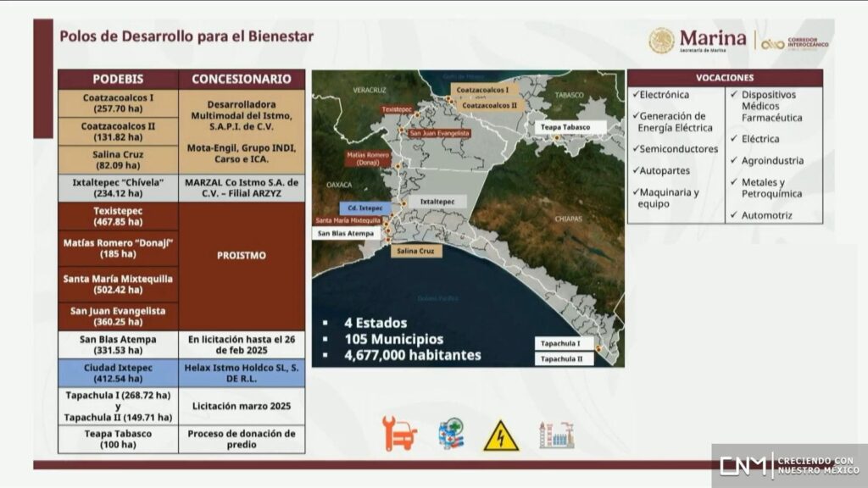The height and width of the screenshot is (488, 868).
Task: Click the 'Tapachula II' map label
Action: 562,359
